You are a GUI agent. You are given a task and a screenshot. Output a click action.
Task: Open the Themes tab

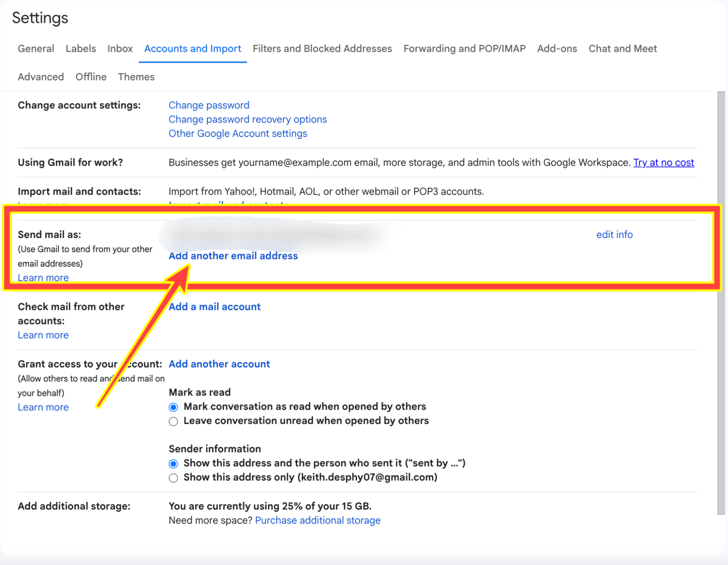136,76
